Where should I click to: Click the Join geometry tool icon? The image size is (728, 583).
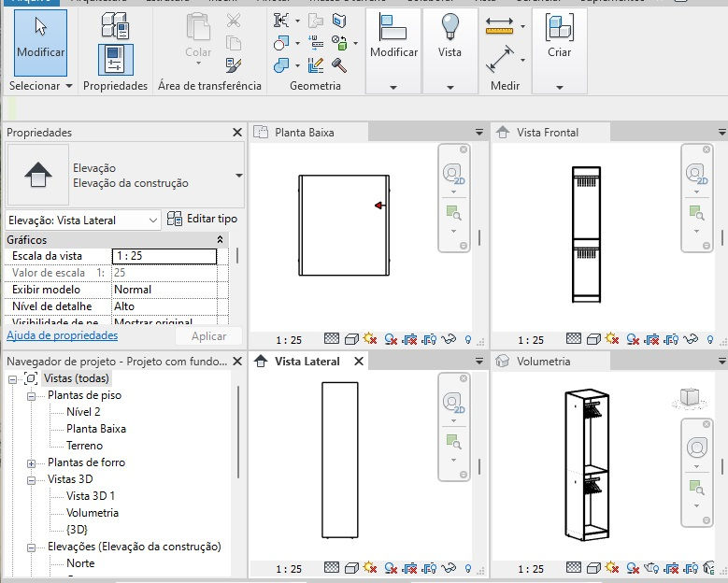point(280,65)
